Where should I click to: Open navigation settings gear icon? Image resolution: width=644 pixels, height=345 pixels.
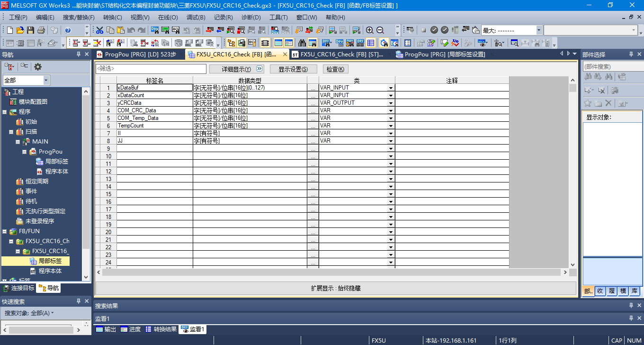[x=38, y=67]
